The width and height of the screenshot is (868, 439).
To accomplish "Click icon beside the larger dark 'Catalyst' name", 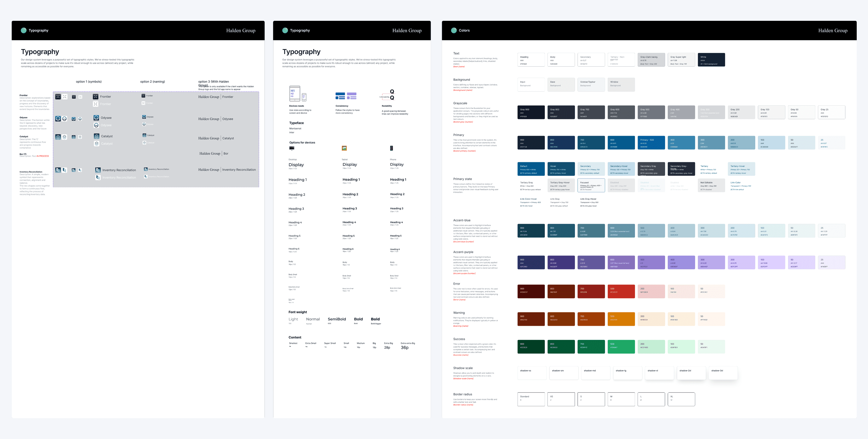I will click(x=97, y=136).
